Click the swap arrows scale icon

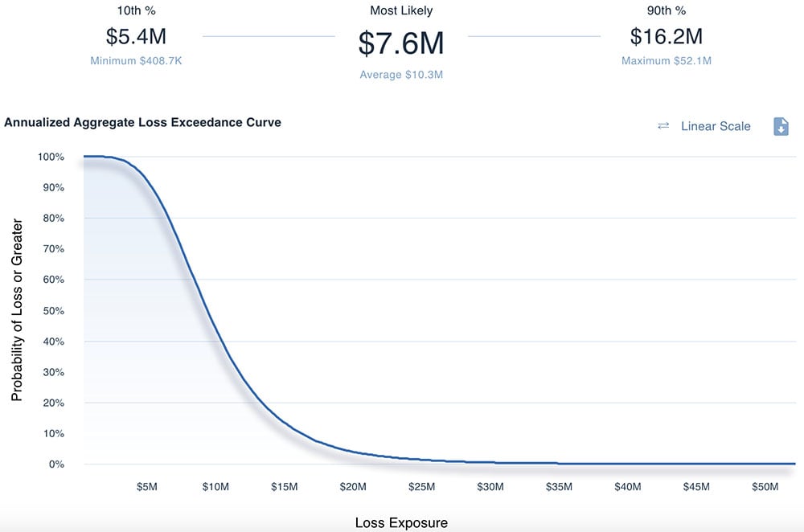(x=663, y=125)
